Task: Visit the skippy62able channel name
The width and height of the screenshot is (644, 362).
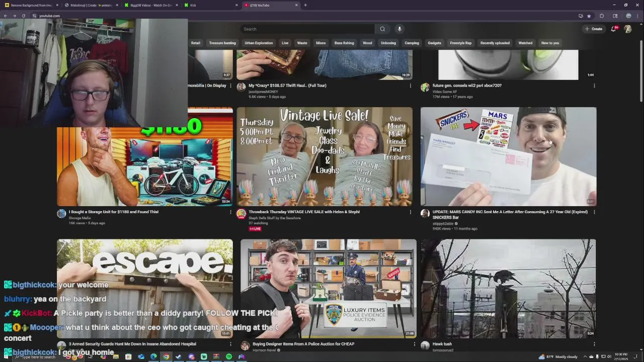Action: [443, 223]
